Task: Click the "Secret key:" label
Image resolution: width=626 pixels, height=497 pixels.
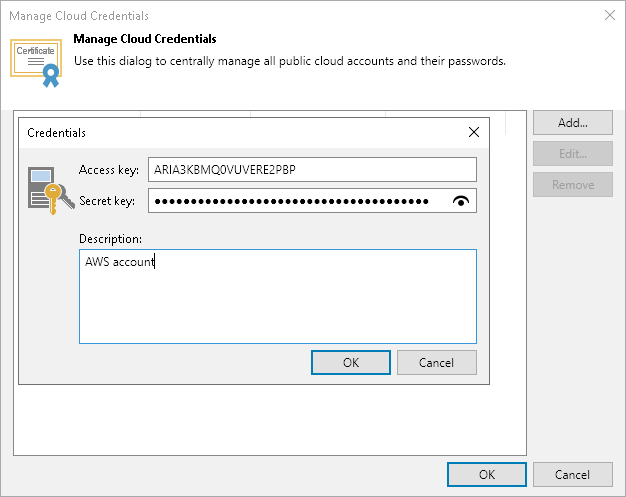Action: 107,201
